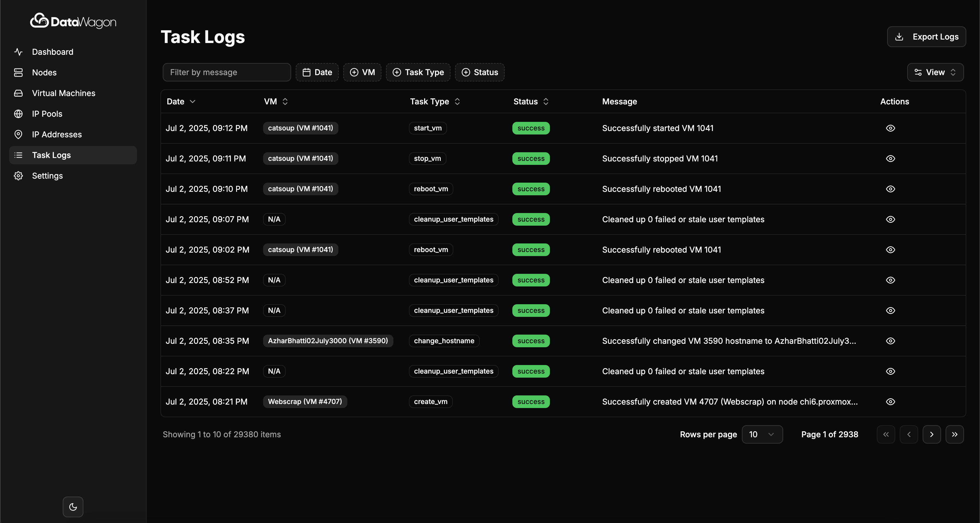Go to next page arrow
Viewport: 980px width, 523px height.
click(931, 434)
